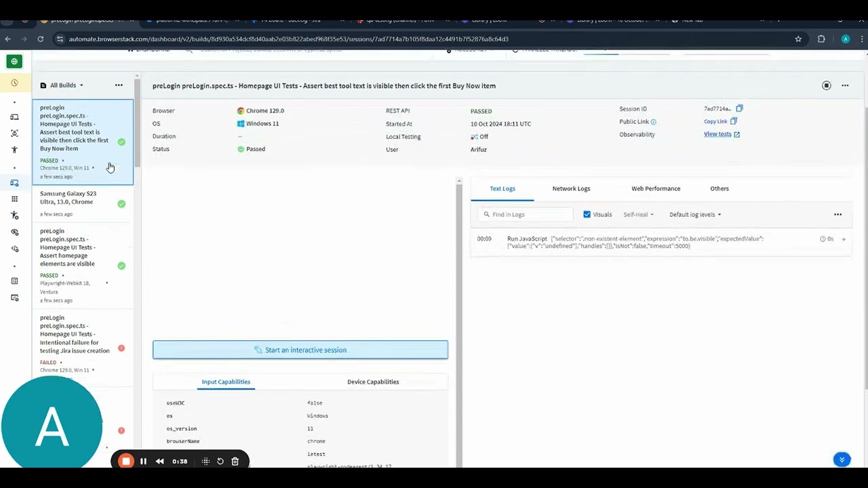This screenshot has width=868, height=488.
Task: Open the grid of dots icon in sidebar
Action: pyautogui.click(x=14, y=199)
